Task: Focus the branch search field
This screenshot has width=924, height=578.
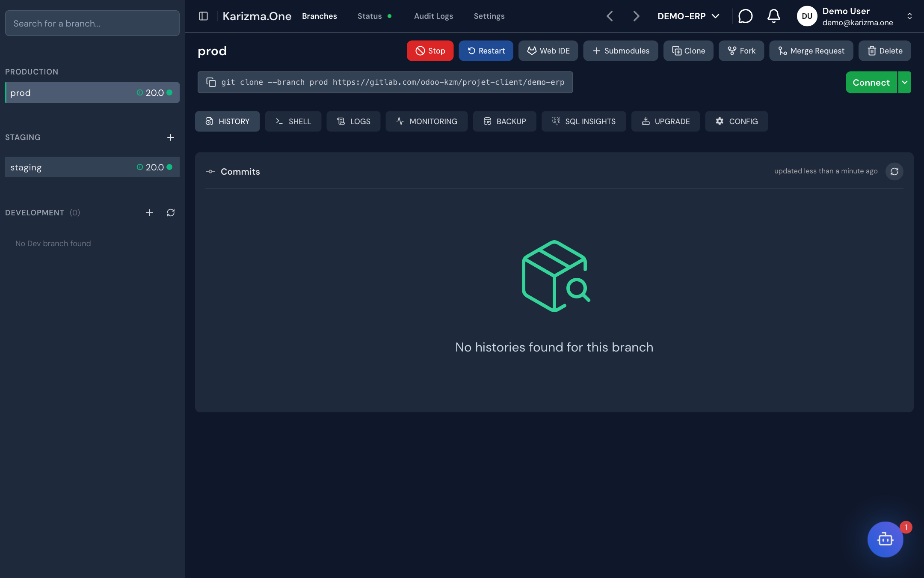Action: click(x=92, y=23)
